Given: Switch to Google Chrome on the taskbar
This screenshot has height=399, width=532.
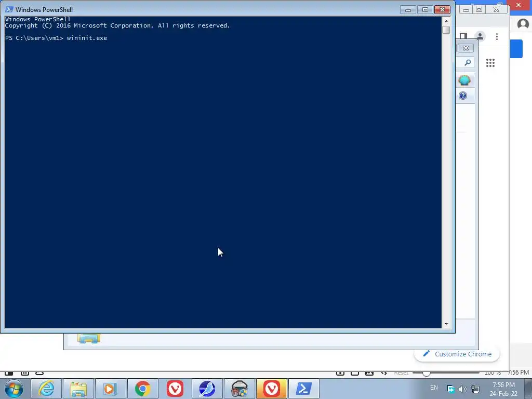Looking at the screenshot, I should [142, 389].
